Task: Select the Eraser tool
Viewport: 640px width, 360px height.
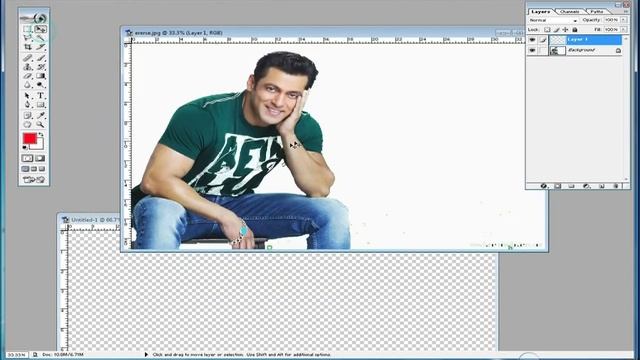Action: point(27,76)
